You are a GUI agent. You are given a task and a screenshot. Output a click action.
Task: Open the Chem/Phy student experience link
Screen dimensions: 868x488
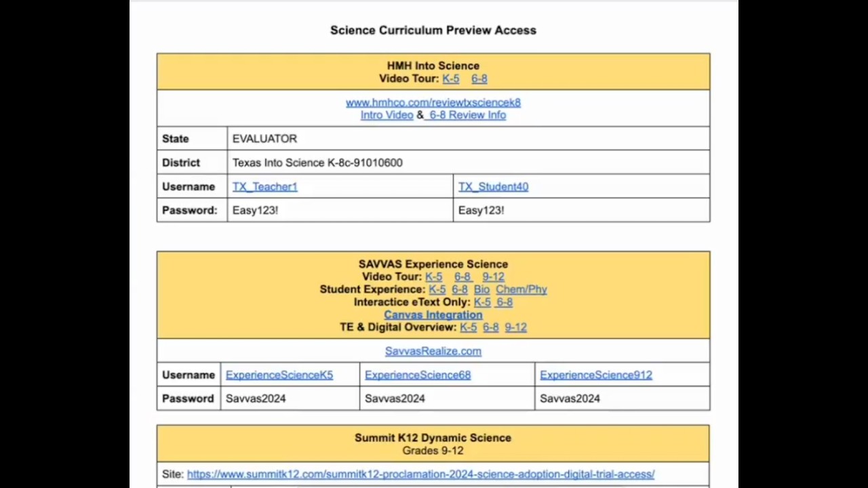click(521, 289)
